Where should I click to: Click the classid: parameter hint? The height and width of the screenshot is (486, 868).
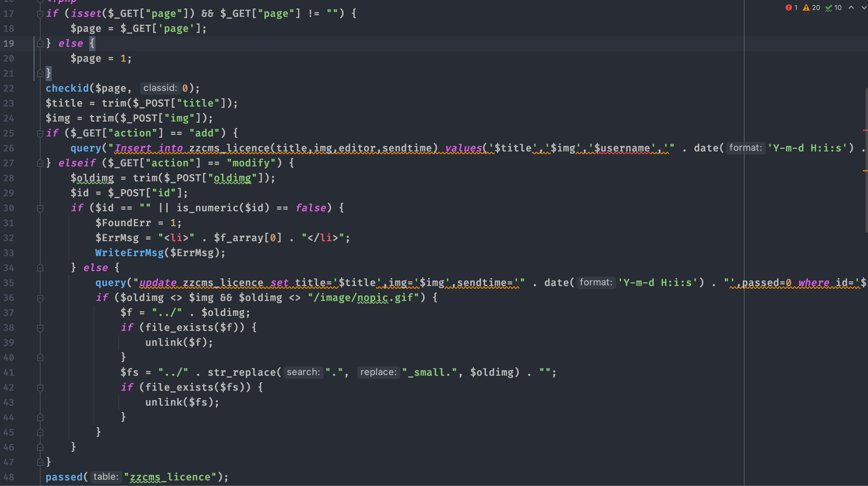tap(160, 88)
